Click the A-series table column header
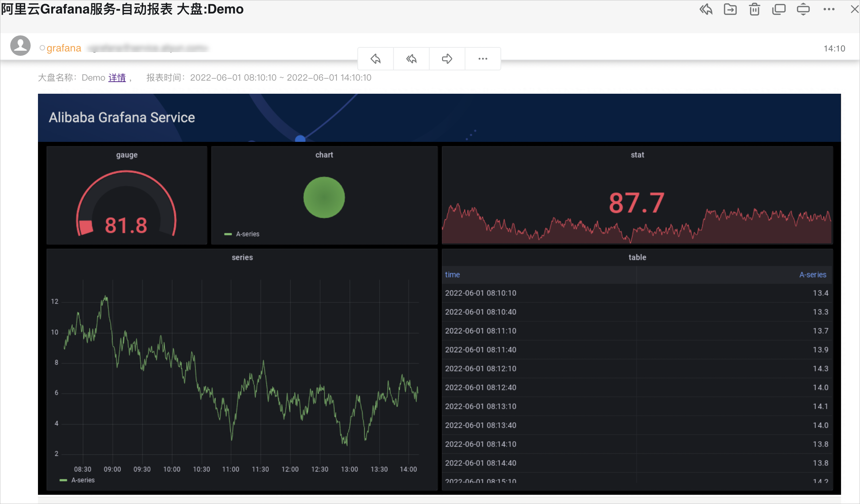 coord(813,275)
